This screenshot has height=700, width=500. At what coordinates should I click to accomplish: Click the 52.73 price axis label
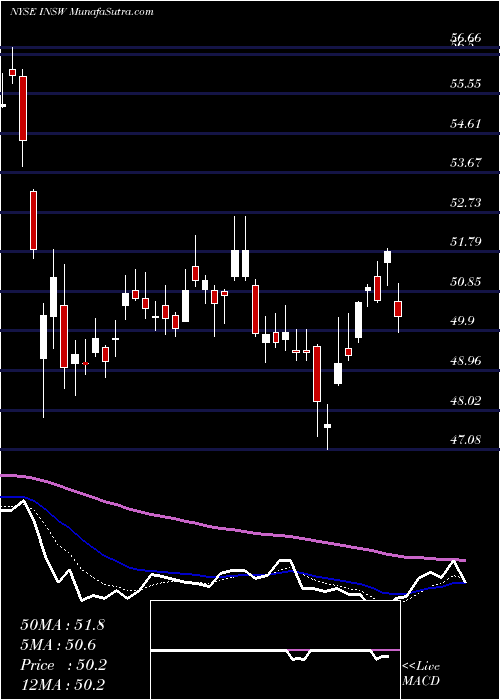tap(466, 203)
